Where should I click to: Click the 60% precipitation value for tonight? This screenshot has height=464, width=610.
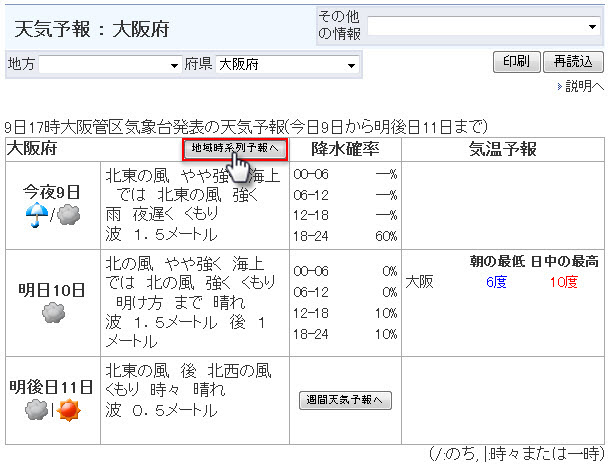[x=386, y=236]
